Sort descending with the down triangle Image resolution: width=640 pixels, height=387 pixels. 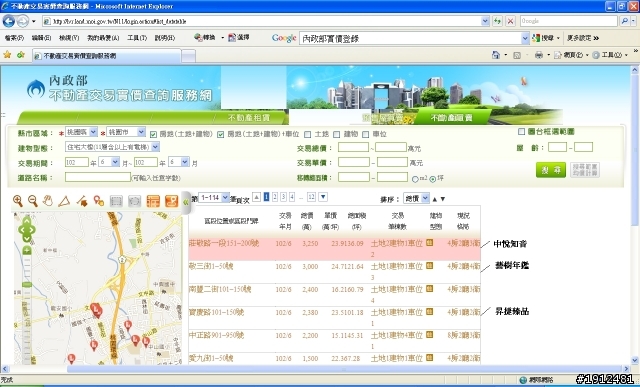click(x=443, y=199)
